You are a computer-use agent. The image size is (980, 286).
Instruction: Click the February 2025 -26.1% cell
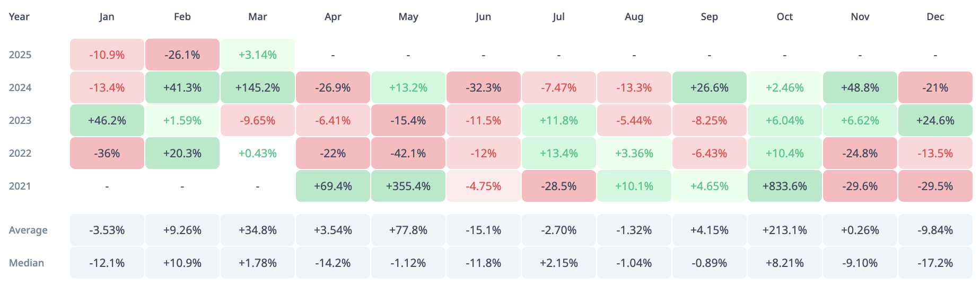click(182, 55)
